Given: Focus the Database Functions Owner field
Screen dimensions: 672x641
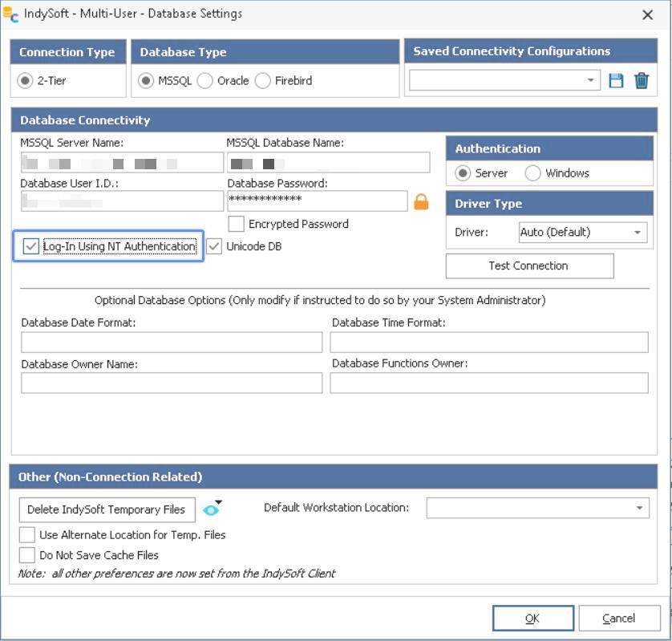Looking at the screenshot, I should (x=489, y=383).
